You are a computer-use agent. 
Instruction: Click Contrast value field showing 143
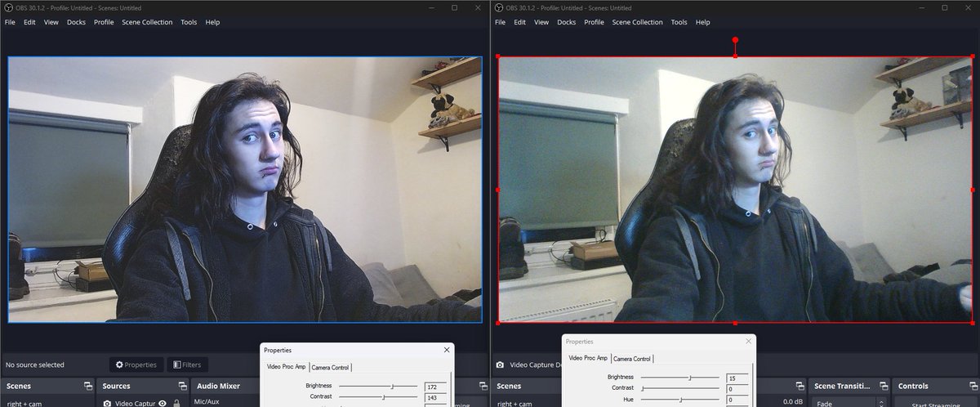point(435,396)
